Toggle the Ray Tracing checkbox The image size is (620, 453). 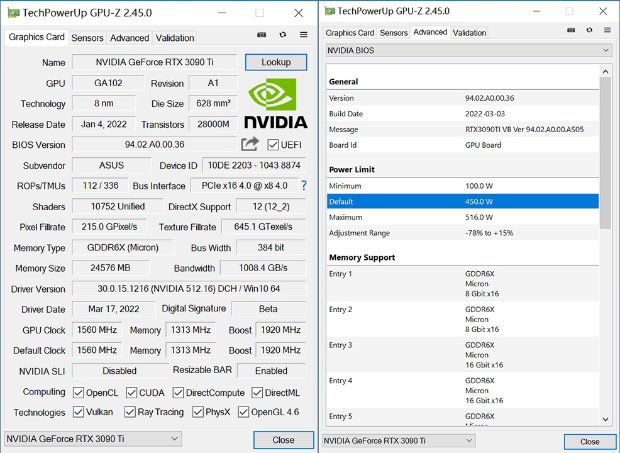pos(130,412)
